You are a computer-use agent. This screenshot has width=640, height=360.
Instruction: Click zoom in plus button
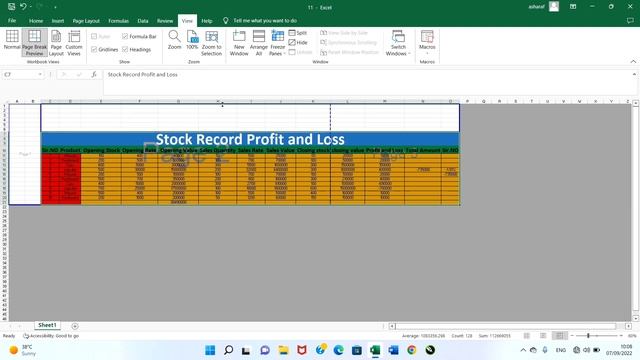(621, 336)
